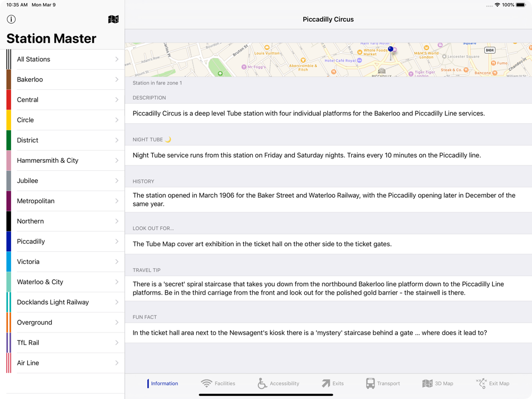Click the Wi-Fi status icon
The height and width of the screenshot is (399, 532).
(x=497, y=5)
